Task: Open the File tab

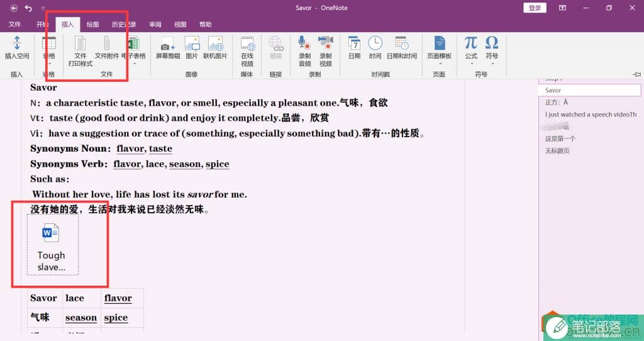Action: (x=15, y=25)
